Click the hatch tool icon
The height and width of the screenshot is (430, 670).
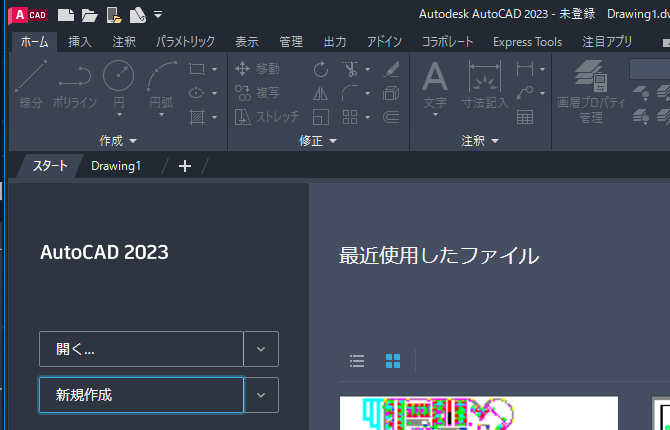[x=197, y=117]
